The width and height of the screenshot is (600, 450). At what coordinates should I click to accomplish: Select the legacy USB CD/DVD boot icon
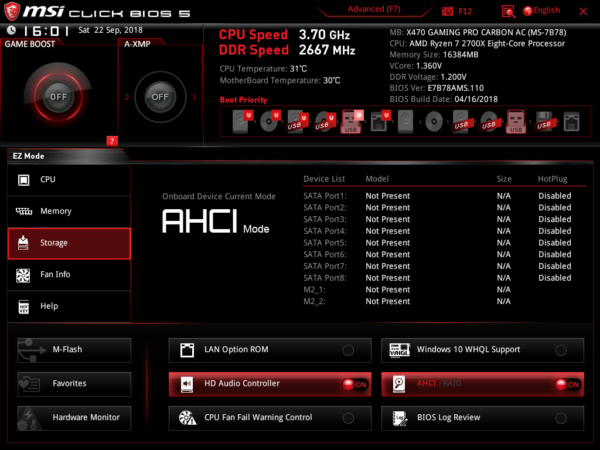489,122
